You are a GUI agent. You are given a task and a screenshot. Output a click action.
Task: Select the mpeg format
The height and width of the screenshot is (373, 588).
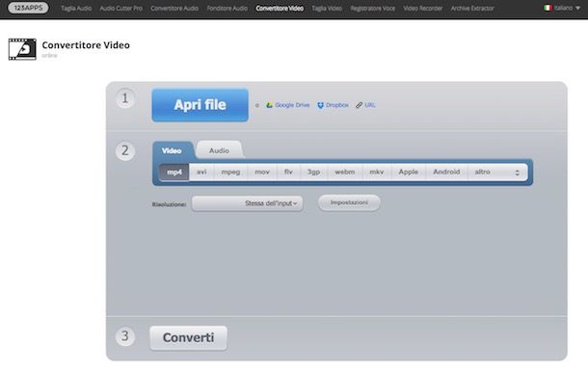[x=230, y=173]
